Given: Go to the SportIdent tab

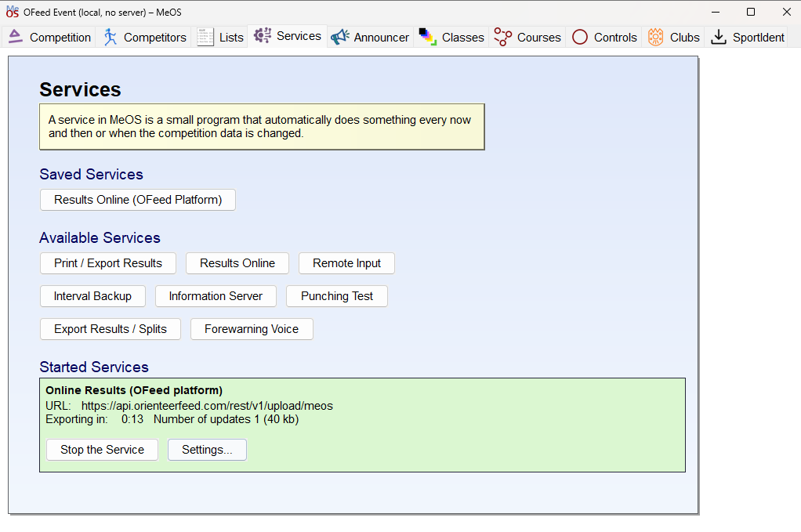Looking at the screenshot, I should tap(748, 38).
